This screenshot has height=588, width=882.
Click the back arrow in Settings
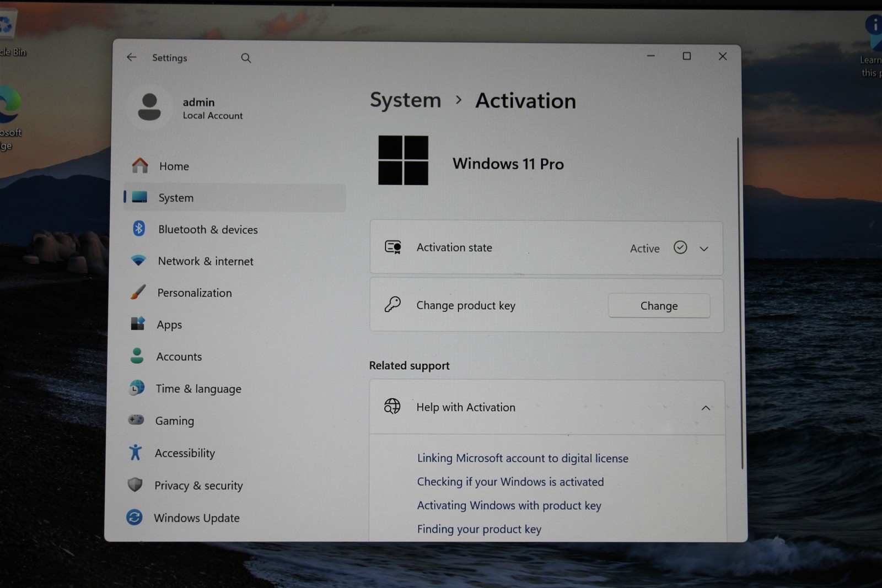click(x=131, y=57)
